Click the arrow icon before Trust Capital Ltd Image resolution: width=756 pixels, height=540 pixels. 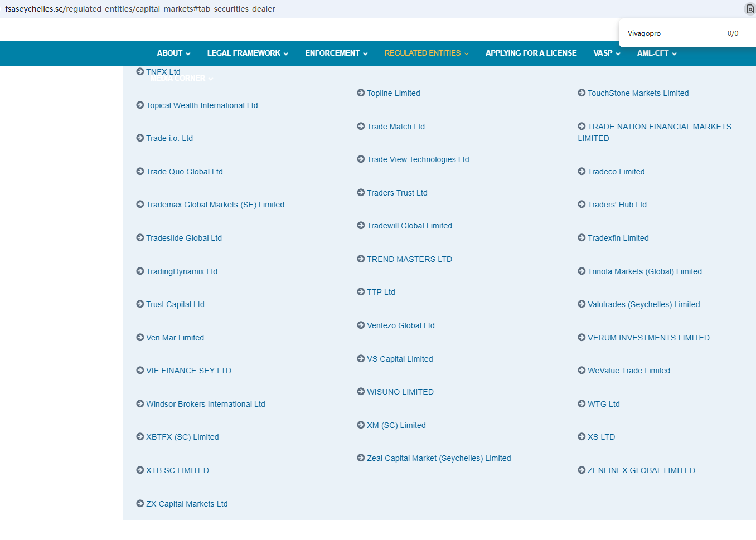[x=140, y=304]
